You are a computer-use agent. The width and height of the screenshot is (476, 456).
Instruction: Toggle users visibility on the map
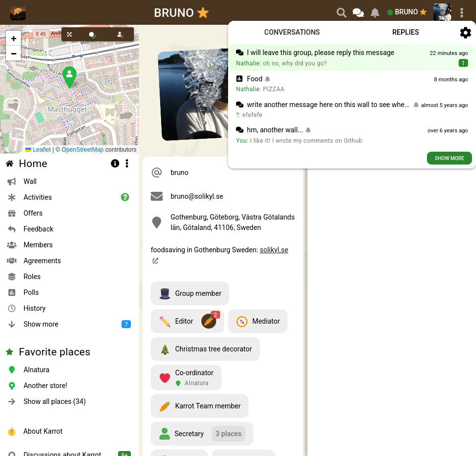pyautogui.click(x=120, y=35)
